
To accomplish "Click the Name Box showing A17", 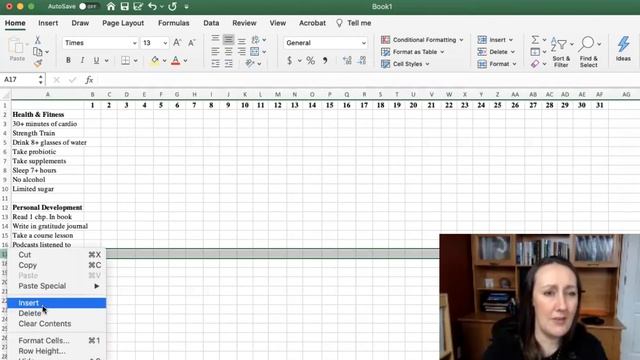I will coord(20,80).
